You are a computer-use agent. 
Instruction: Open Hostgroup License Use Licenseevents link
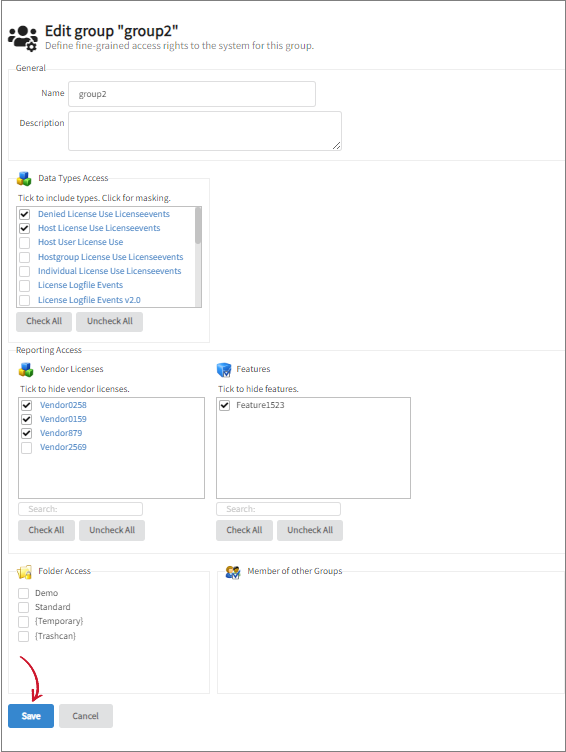point(110,257)
